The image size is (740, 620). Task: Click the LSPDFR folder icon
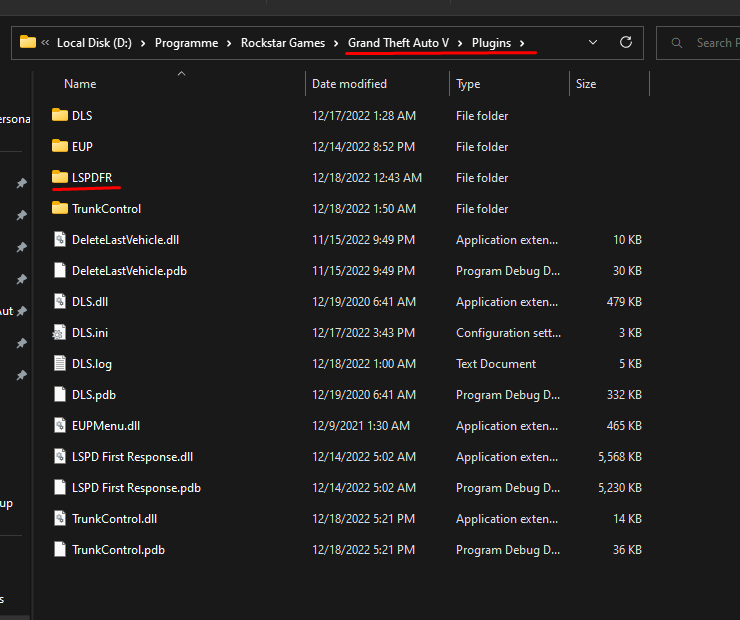tap(59, 177)
